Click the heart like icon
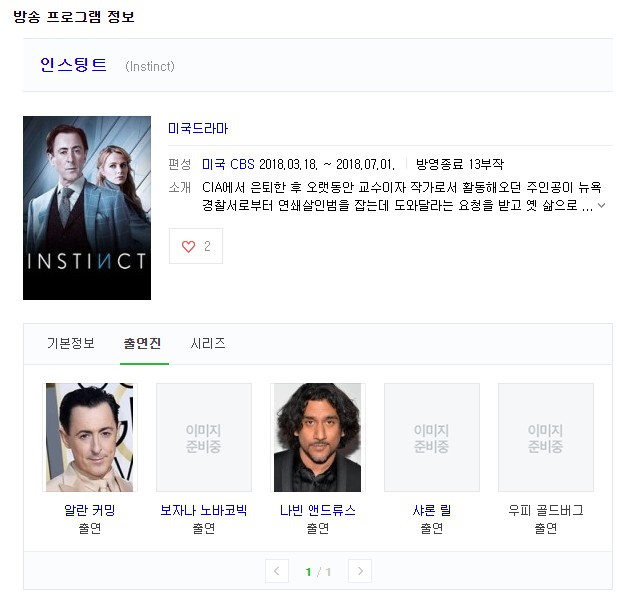This screenshot has height=604, width=631. [x=188, y=246]
